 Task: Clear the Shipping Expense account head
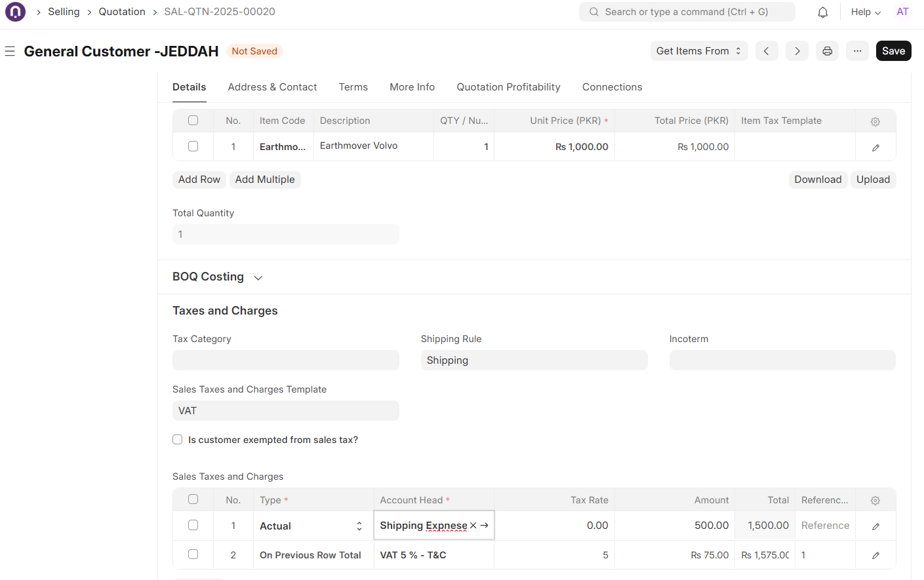coord(473,526)
